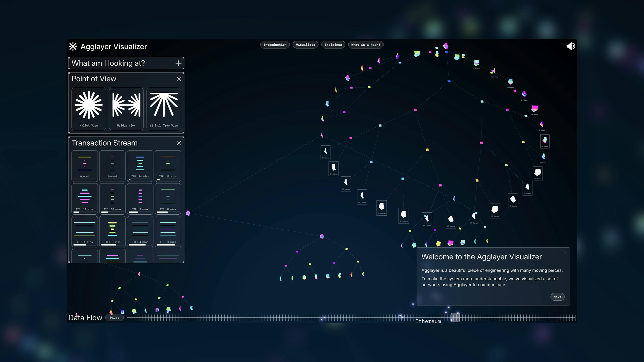Close the Point of View panel
The height and width of the screenshot is (362, 644).
(179, 79)
